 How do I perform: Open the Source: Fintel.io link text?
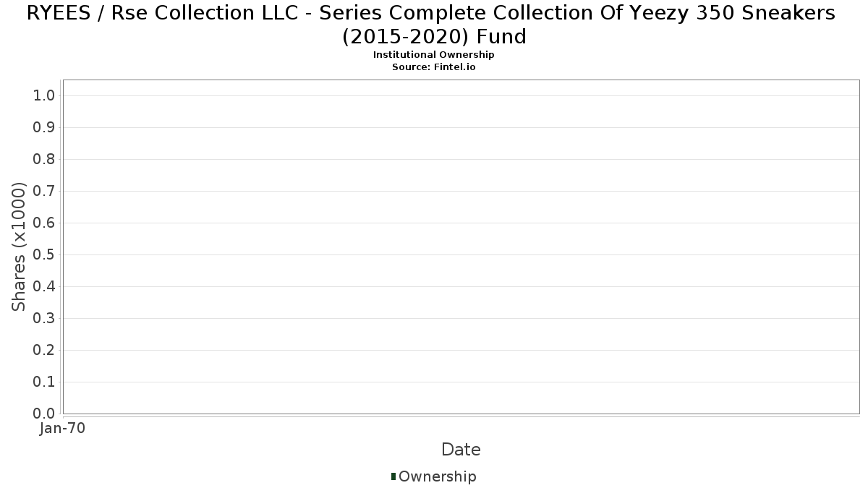tap(434, 67)
